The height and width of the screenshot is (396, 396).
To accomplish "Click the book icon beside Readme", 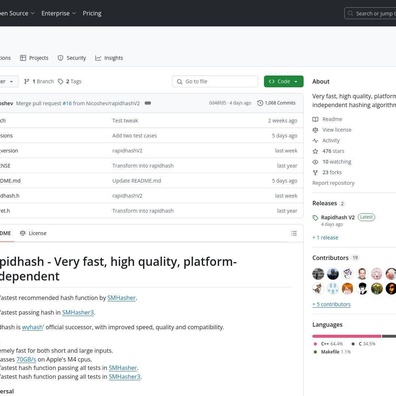I will pyautogui.click(x=315, y=119).
